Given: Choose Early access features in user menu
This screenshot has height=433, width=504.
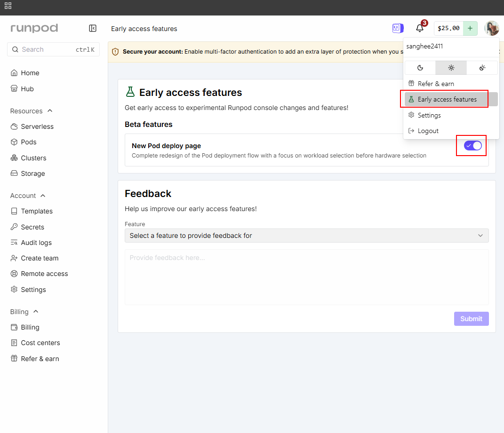Looking at the screenshot, I should point(451,99).
